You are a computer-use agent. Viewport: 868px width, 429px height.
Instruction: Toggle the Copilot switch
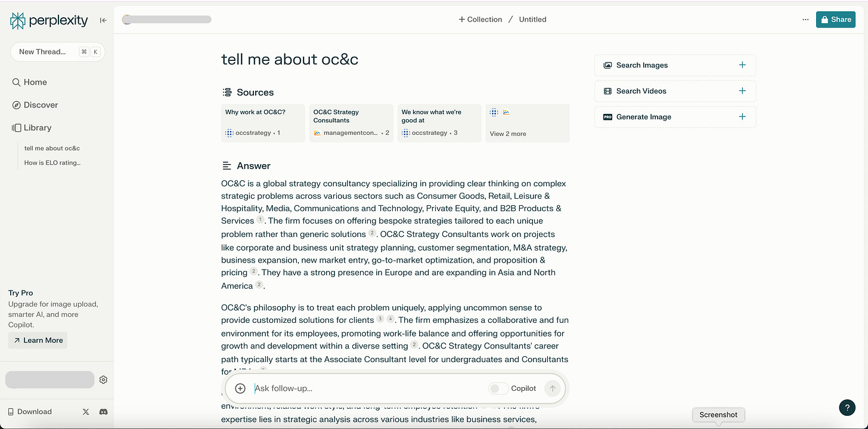(498, 388)
